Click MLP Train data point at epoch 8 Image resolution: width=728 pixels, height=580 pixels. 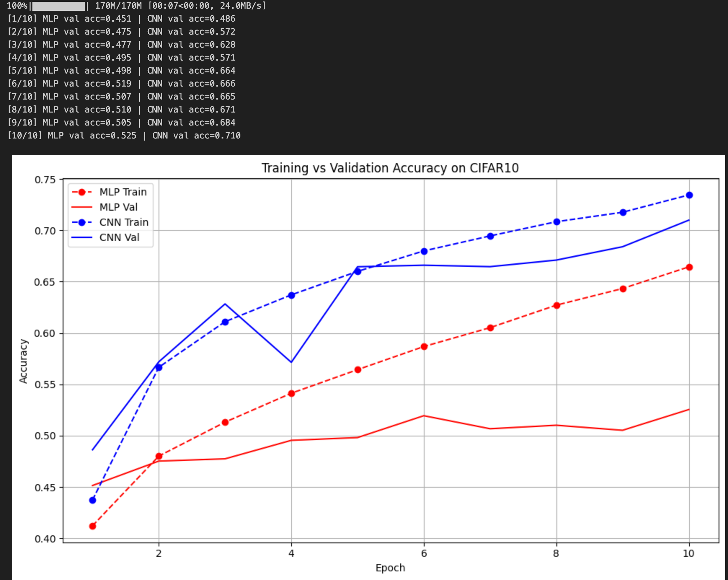pos(556,306)
